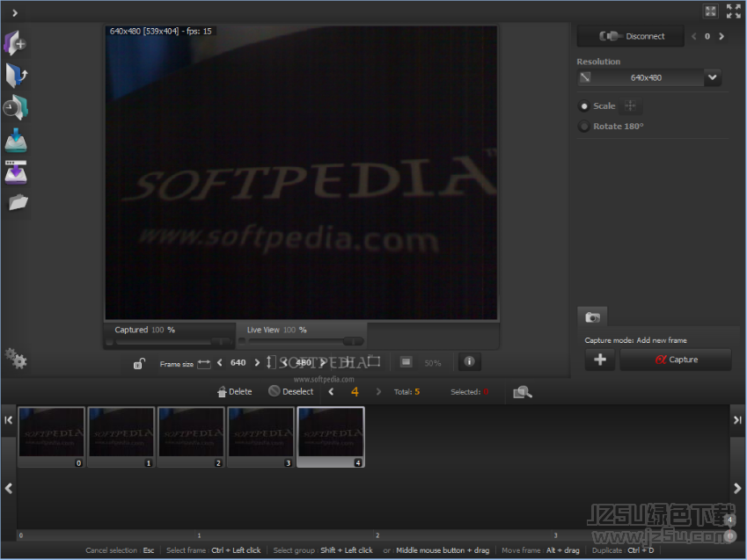Click the 640x480 fps info label

point(160,31)
